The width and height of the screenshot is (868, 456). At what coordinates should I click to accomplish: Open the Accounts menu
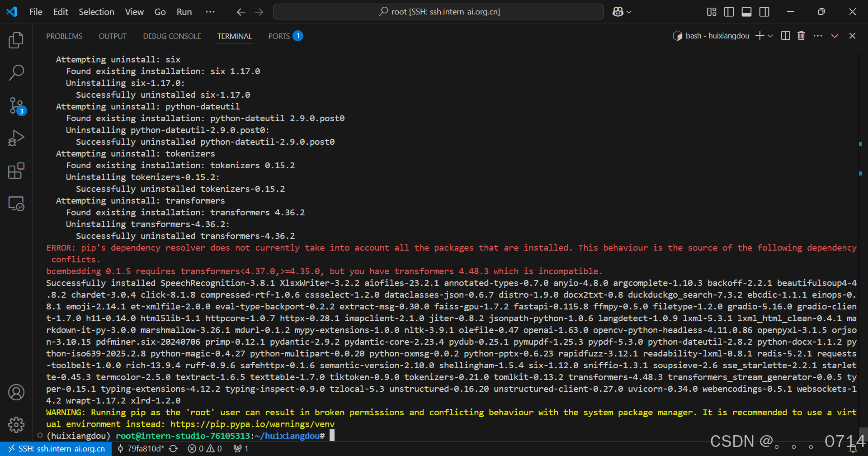16,392
